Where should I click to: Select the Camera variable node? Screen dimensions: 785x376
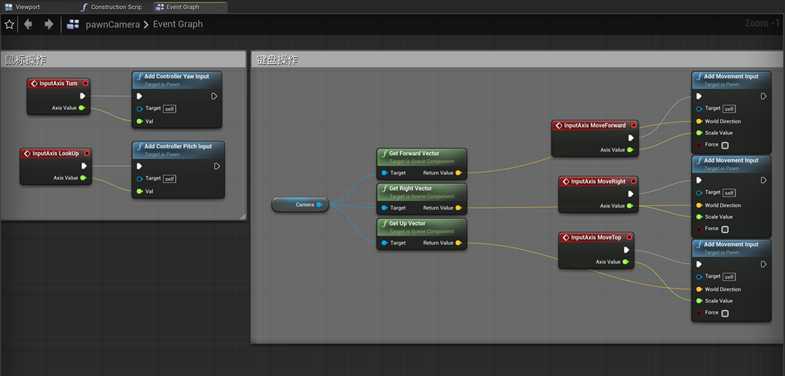pyautogui.click(x=300, y=204)
